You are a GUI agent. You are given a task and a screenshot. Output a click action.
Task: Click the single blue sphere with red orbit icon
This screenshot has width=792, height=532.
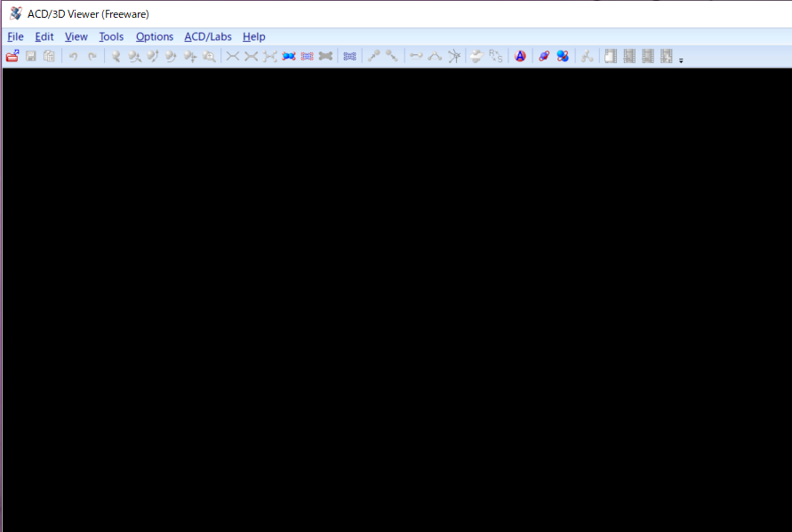tap(544, 56)
